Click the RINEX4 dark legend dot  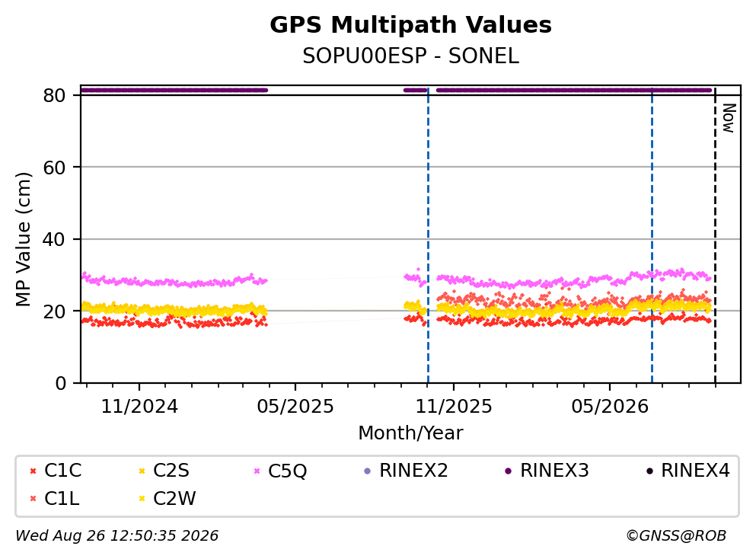(x=649, y=471)
